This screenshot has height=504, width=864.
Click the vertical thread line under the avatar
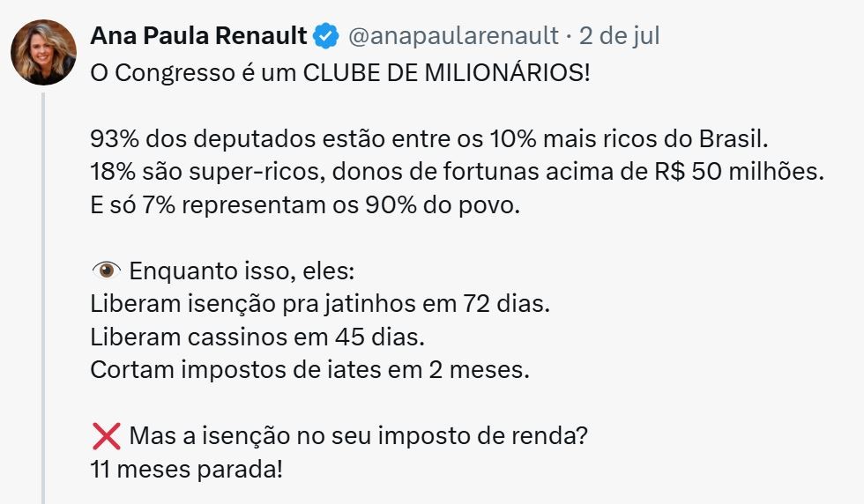(x=43, y=291)
